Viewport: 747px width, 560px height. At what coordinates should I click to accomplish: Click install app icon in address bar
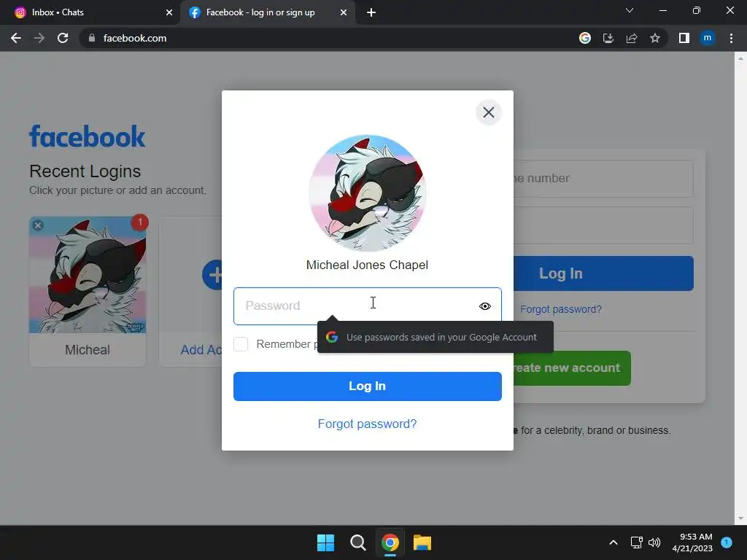click(x=608, y=38)
